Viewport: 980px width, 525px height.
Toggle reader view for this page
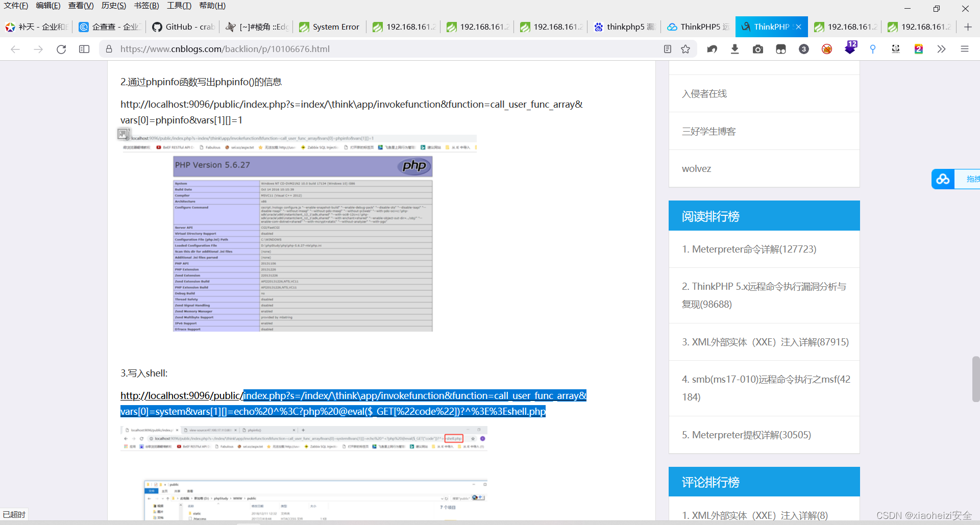click(x=668, y=49)
